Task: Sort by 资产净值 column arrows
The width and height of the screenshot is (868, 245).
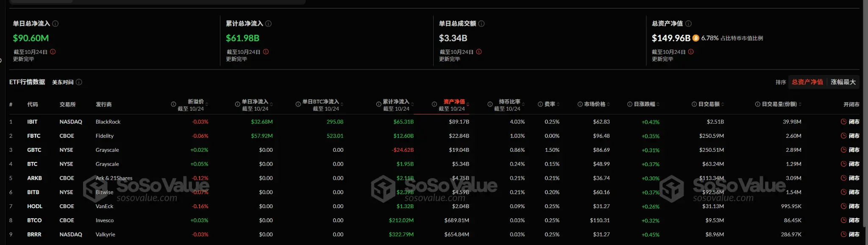Action: (x=468, y=104)
